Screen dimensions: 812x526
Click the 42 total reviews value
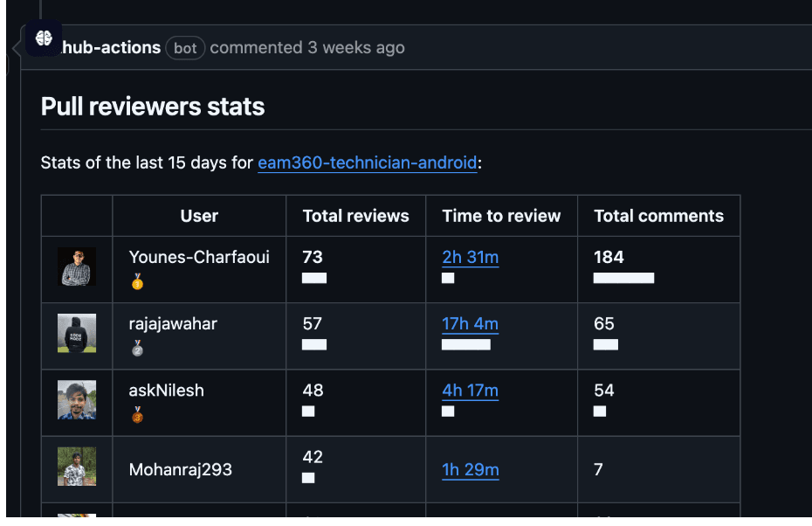[x=313, y=457]
